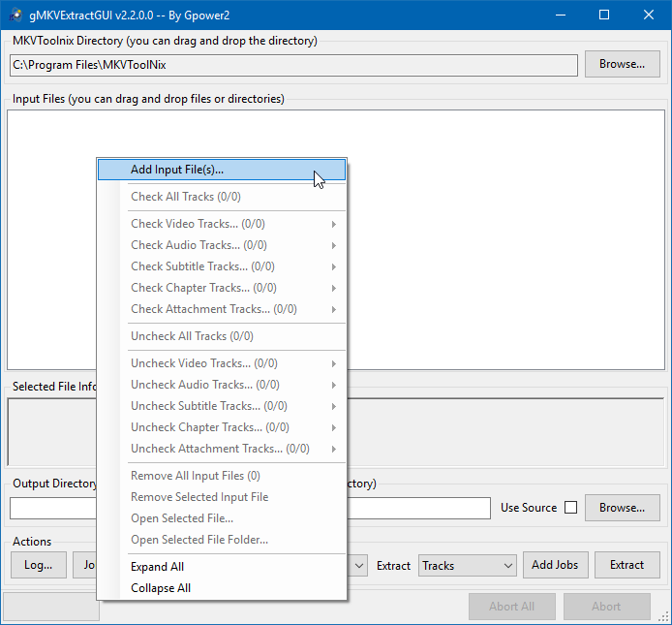Minimize the gMKVExtractGUI window

point(560,15)
